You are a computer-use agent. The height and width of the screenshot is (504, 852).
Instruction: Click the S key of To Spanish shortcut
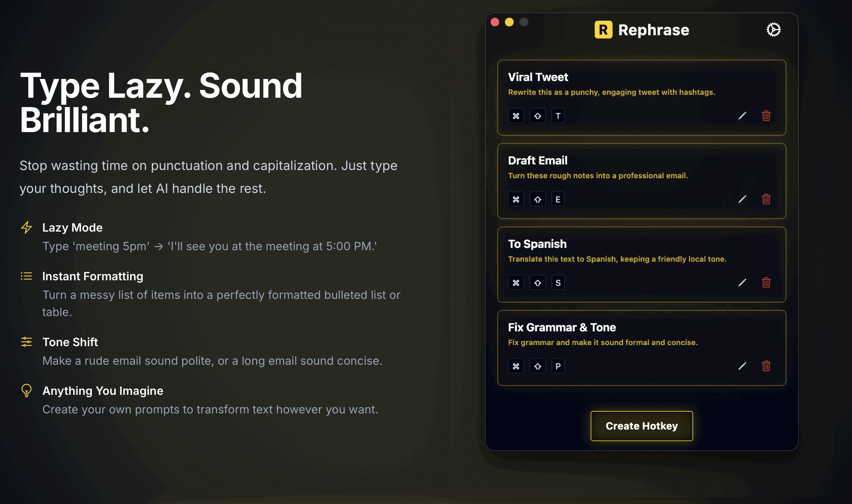[x=558, y=283]
